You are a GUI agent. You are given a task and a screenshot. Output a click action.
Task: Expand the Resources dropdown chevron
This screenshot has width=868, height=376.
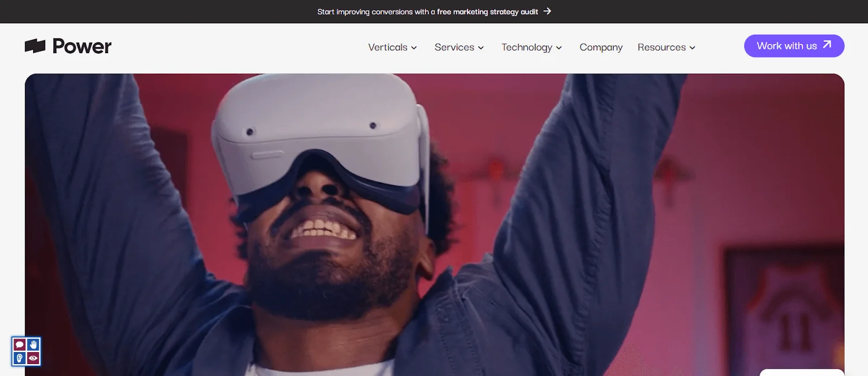click(x=692, y=48)
